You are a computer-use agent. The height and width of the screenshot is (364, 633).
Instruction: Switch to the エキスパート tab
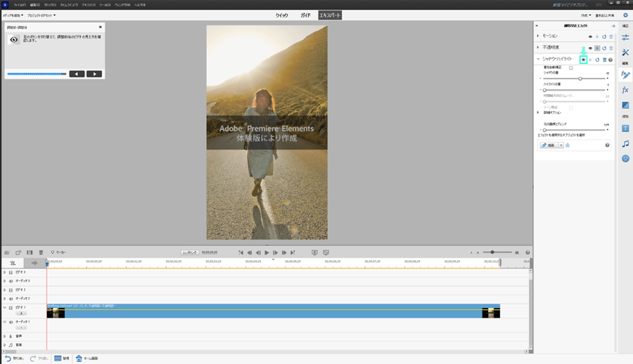[x=330, y=15]
